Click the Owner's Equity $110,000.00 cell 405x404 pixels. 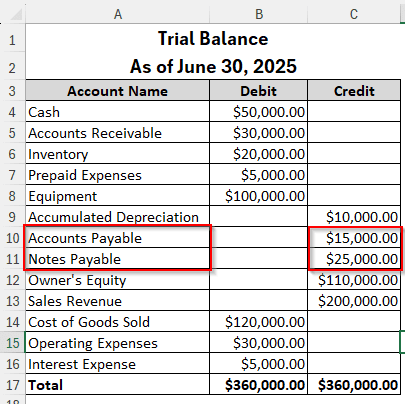354,280
